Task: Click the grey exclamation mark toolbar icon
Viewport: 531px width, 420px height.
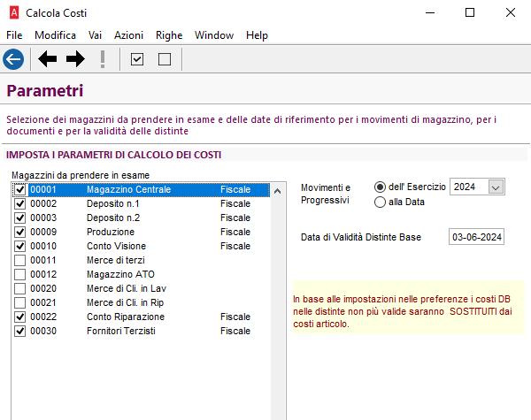Action: [103, 59]
